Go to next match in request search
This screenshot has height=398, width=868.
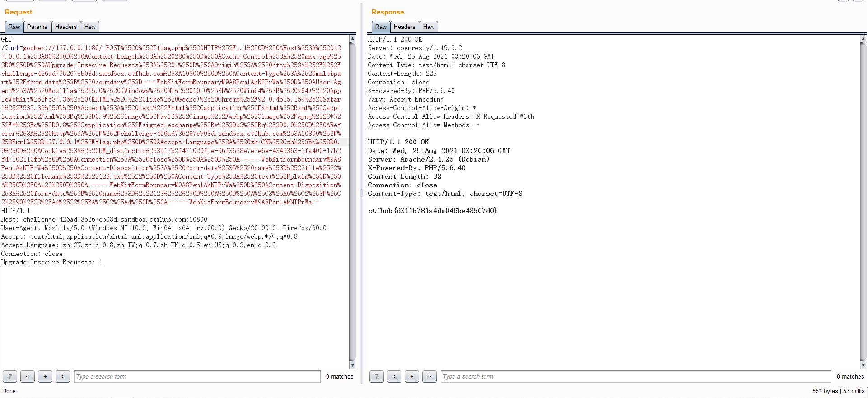click(x=63, y=376)
